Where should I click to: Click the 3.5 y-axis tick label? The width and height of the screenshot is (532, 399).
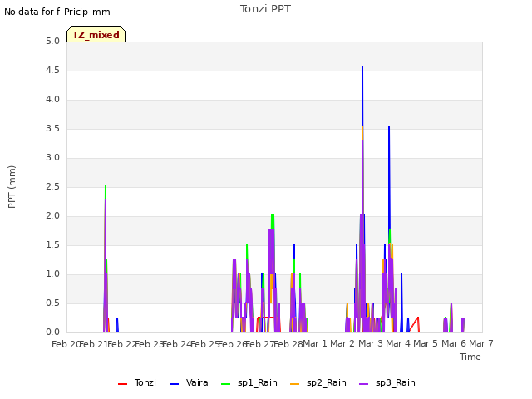tap(52, 129)
